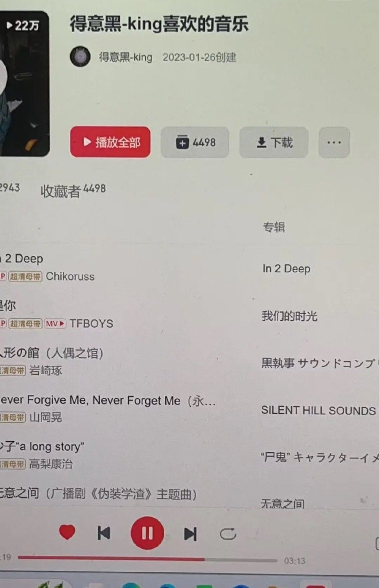This screenshot has width=379, height=588.
Task: Click the 超清母带 badge on In 2 Deep
Action: tap(25, 276)
